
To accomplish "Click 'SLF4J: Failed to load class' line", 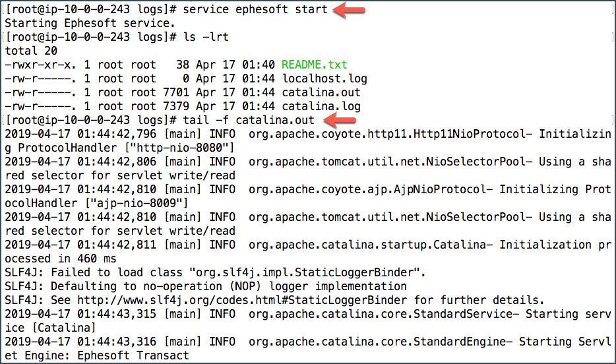I will (x=215, y=272).
